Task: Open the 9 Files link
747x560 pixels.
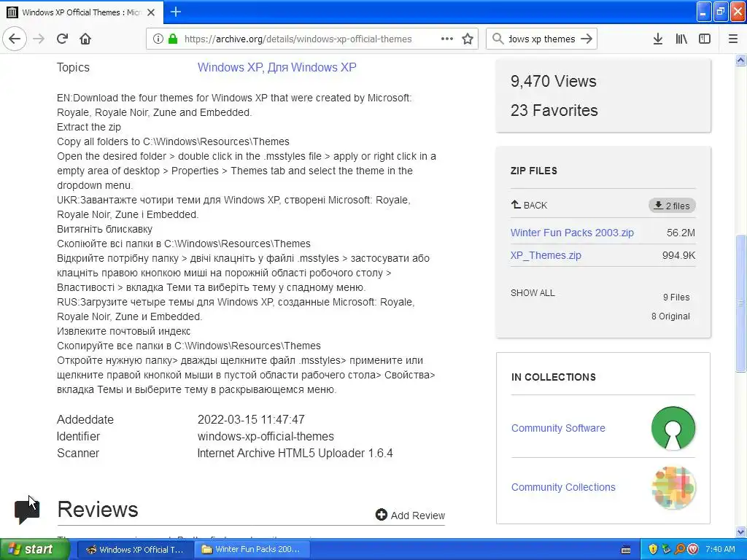Action: point(676,297)
